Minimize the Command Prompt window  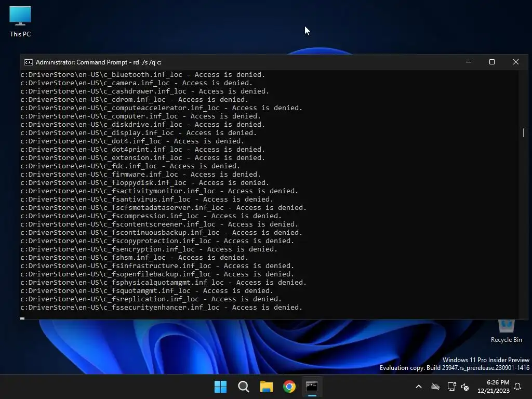(x=469, y=62)
